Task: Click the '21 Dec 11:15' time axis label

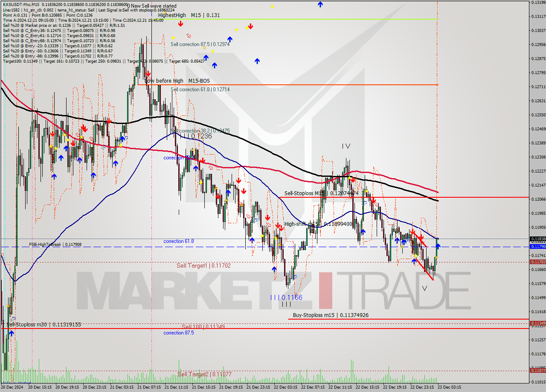Action: [177, 387]
